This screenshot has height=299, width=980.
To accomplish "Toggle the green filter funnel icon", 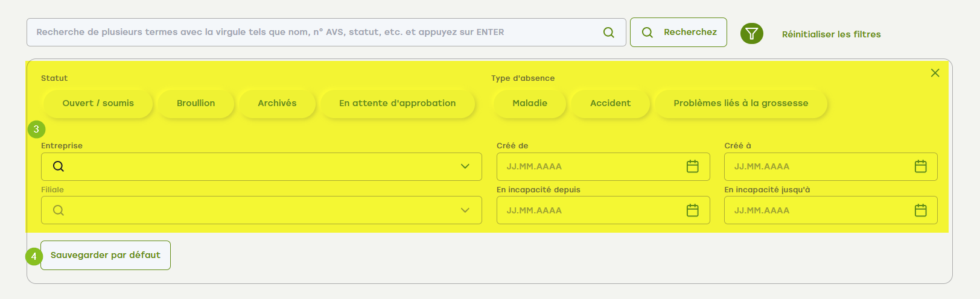I will click(751, 34).
